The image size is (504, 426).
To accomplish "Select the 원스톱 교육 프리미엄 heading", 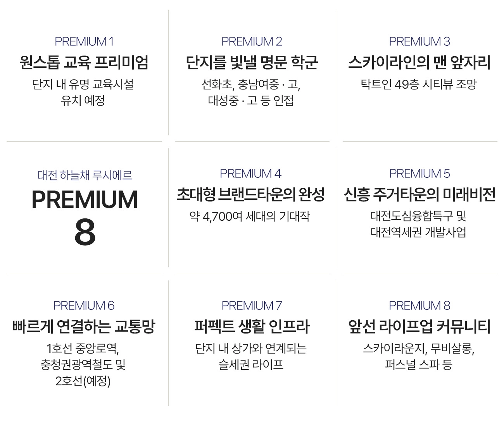I will 84,62.
